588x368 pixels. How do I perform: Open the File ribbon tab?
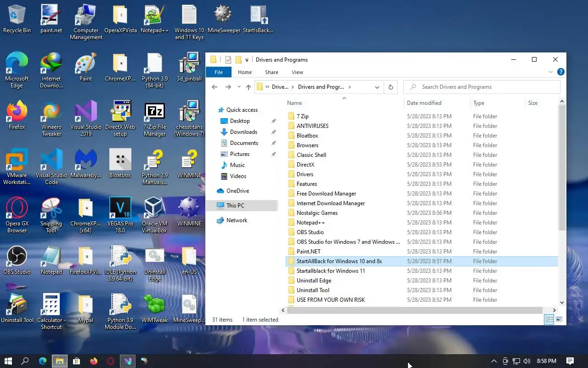coord(219,72)
